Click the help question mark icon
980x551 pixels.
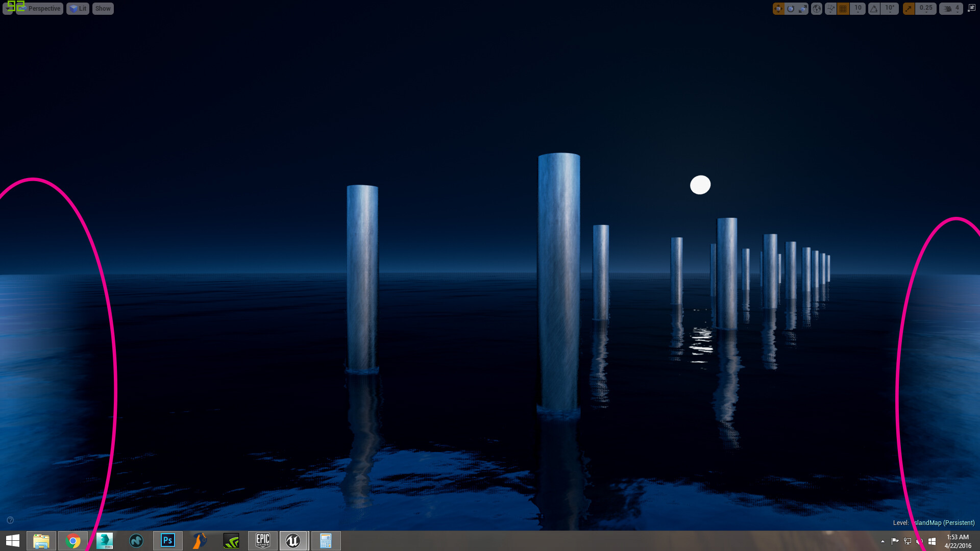point(10,520)
